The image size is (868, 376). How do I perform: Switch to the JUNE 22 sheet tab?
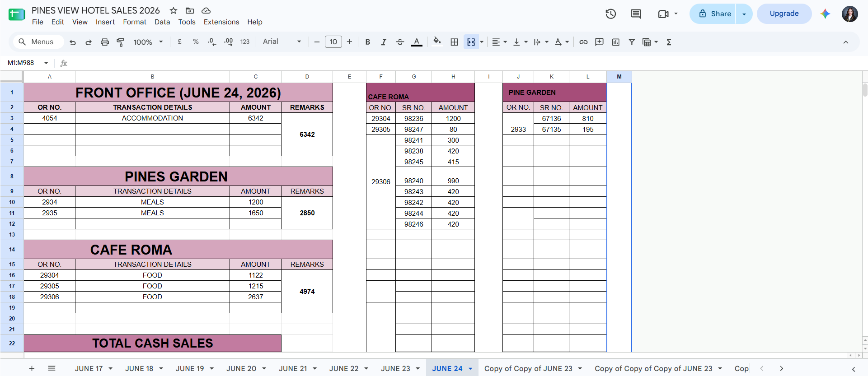[344, 369]
